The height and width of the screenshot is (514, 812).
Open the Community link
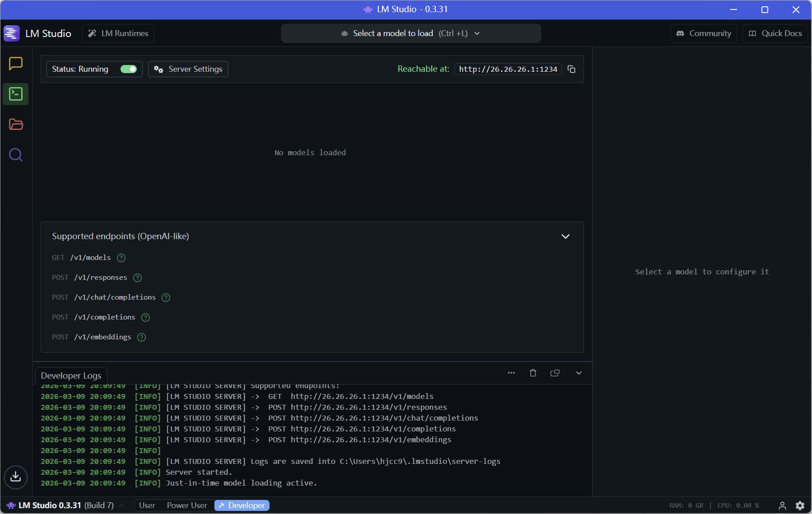click(x=704, y=33)
